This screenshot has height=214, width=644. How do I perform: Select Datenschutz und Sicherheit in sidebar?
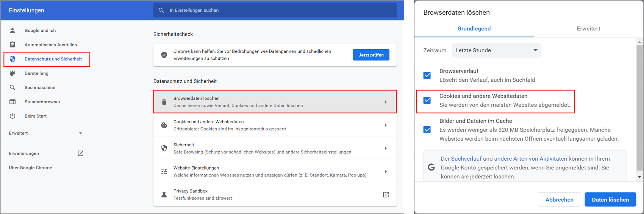(x=53, y=59)
